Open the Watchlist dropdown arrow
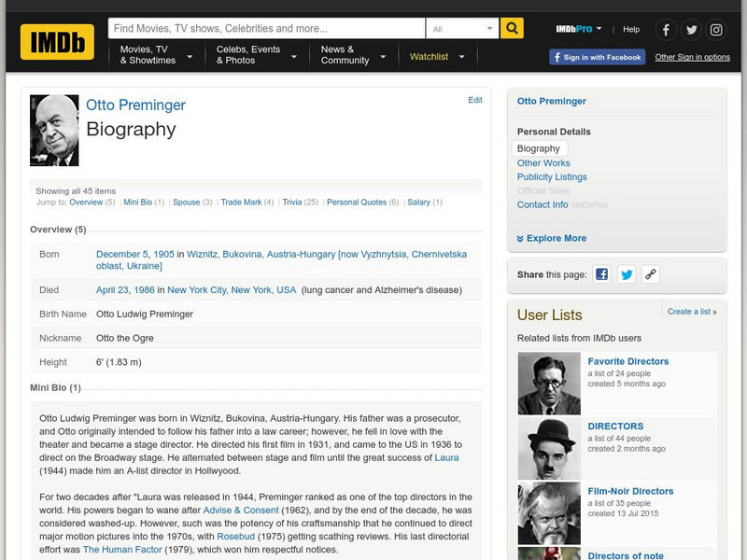Screen dimensions: 747x560 pos(463,56)
